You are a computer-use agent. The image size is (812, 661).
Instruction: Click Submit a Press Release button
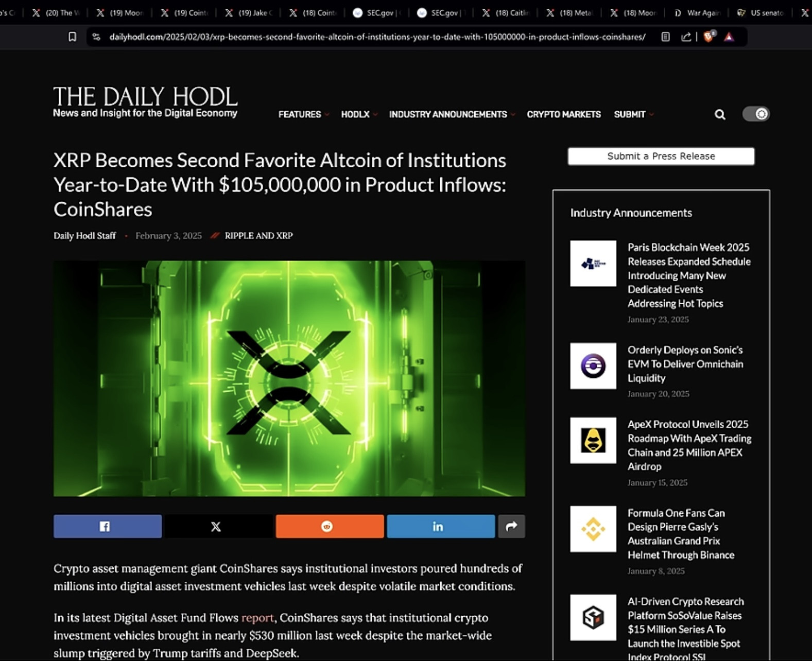point(661,156)
